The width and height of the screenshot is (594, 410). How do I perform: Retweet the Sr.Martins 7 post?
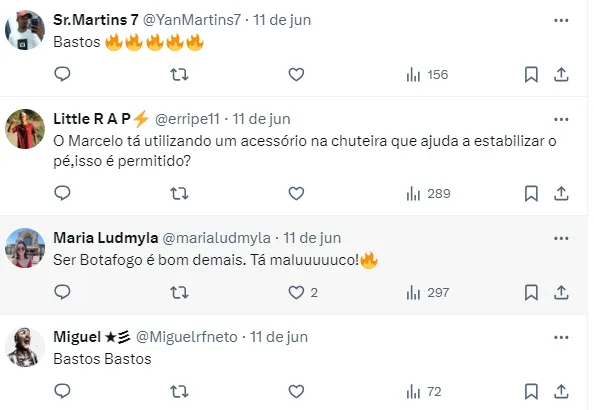179,75
